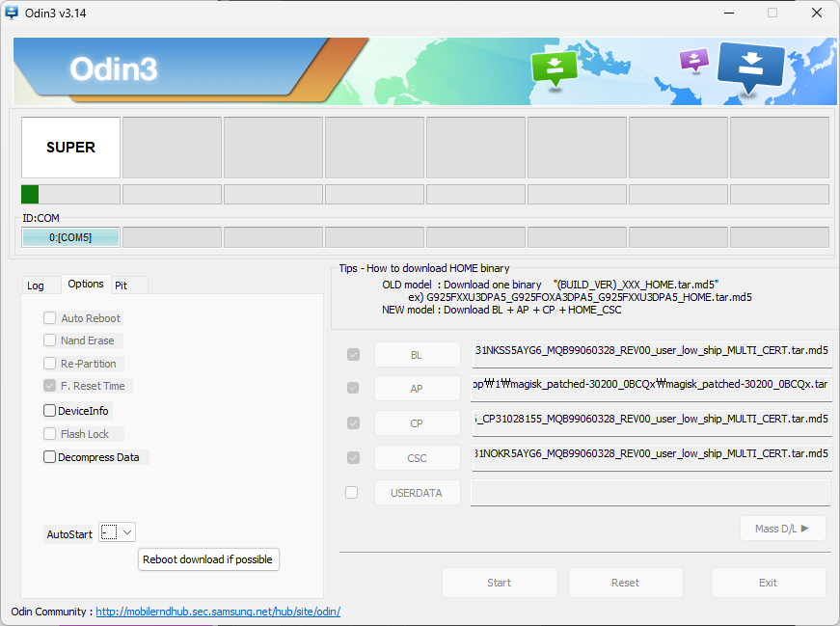
Task: Click the Odin3 app icon in title bar
Action: pyautogui.click(x=12, y=13)
